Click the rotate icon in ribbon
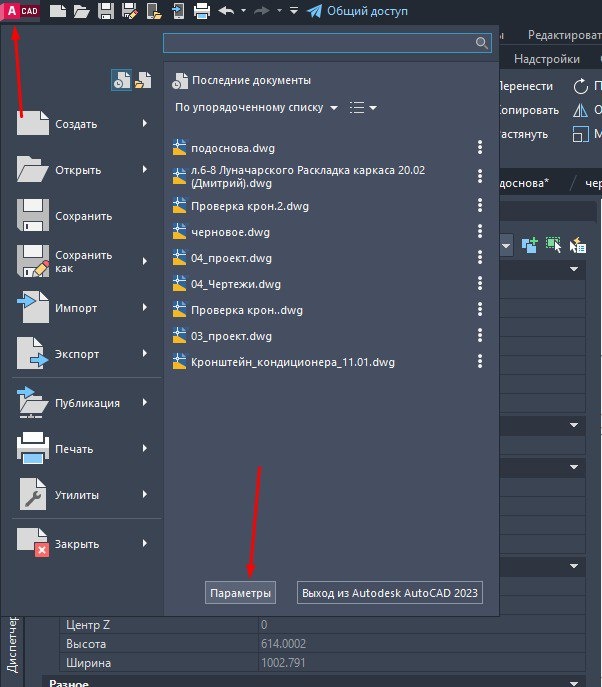 coord(581,86)
